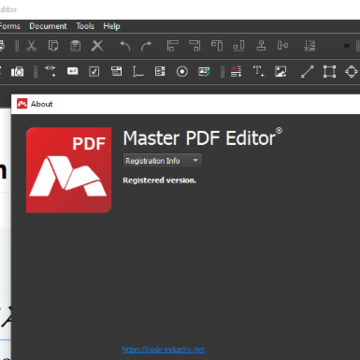The height and width of the screenshot is (360, 360).
Task: Select the Ellipse drawing tool
Action: point(351,71)
